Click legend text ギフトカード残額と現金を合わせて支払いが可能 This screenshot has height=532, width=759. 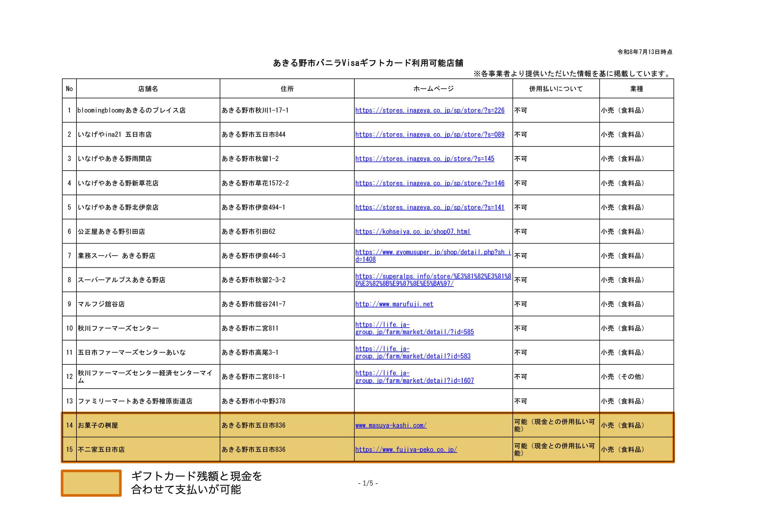click(196, 483)
